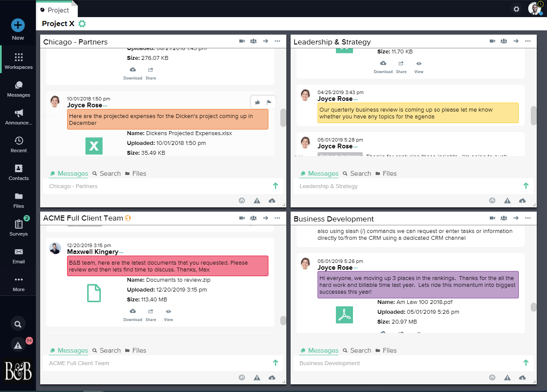The width and height of the screenshot is (547, 392).
Task: Open the settings gear in top bar
Action: [516, 9]
